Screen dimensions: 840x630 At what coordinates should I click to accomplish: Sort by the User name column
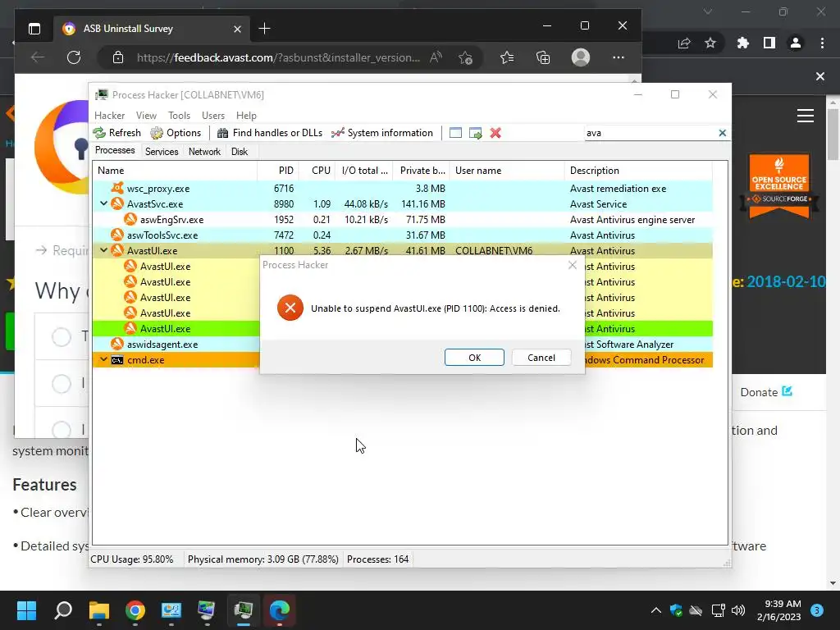coord(507,171)
